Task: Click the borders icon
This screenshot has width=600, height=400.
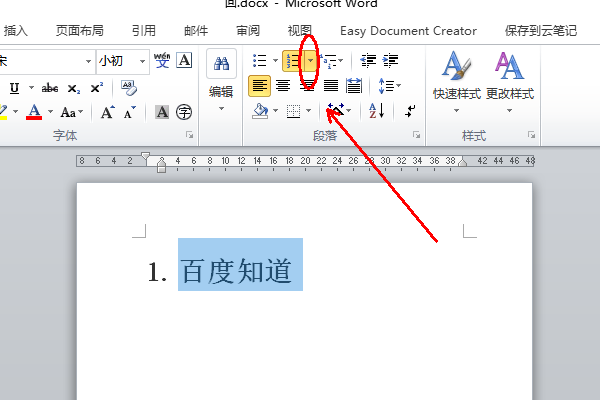Action: [x=293, y=111]
